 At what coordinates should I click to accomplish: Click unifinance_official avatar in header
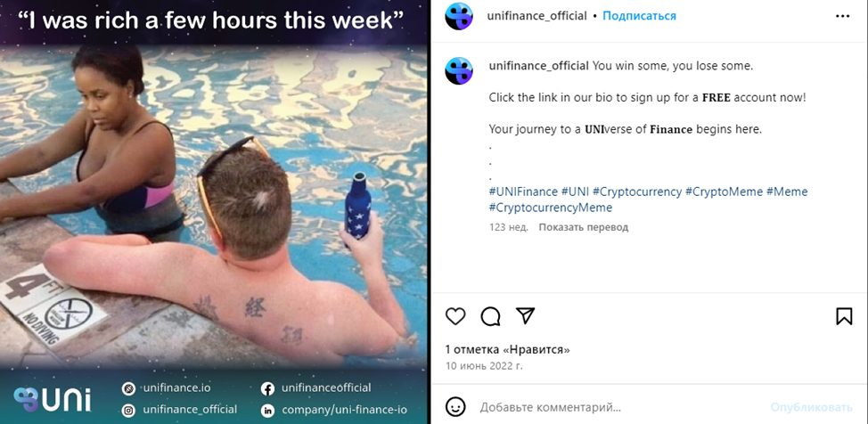coord(459,16)
